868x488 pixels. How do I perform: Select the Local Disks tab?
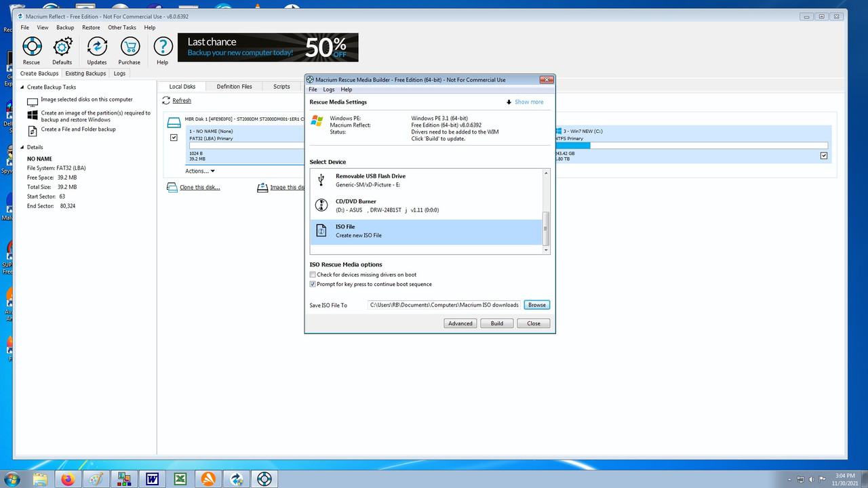pos(182,87)
